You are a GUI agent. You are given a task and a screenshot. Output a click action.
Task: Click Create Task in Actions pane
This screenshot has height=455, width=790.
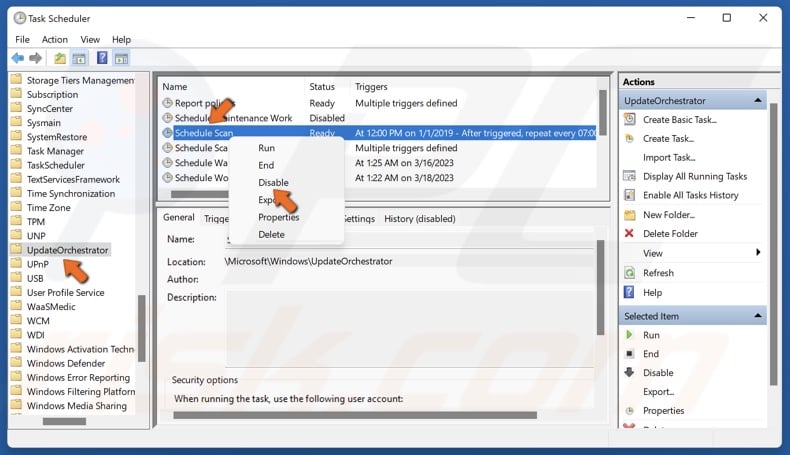click(668, 139)
